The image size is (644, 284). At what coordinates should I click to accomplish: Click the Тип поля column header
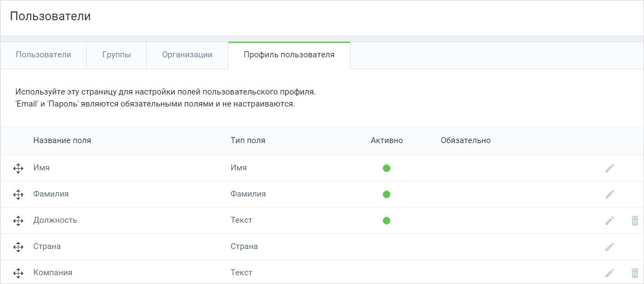(x=248, y=140)
